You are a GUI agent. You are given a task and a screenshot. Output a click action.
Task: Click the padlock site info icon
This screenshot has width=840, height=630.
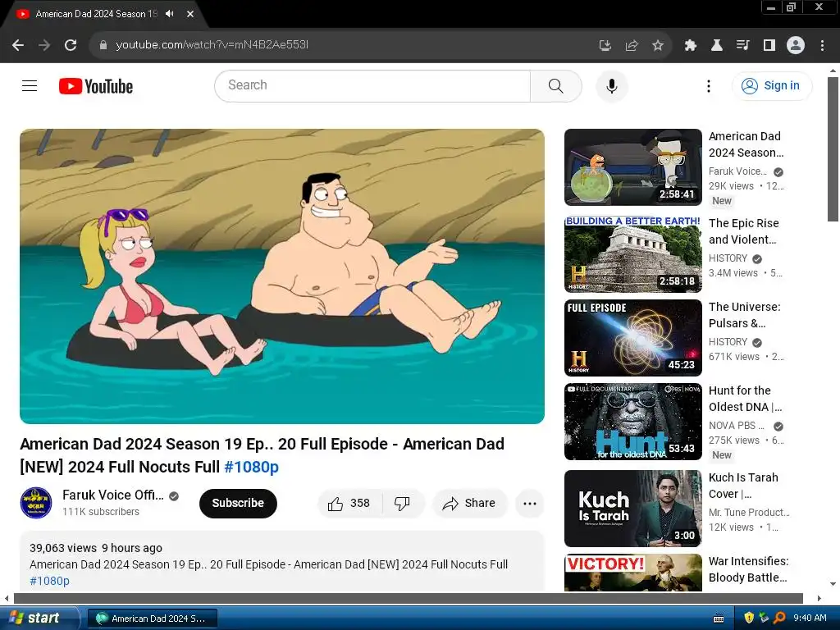click(103, 45)
